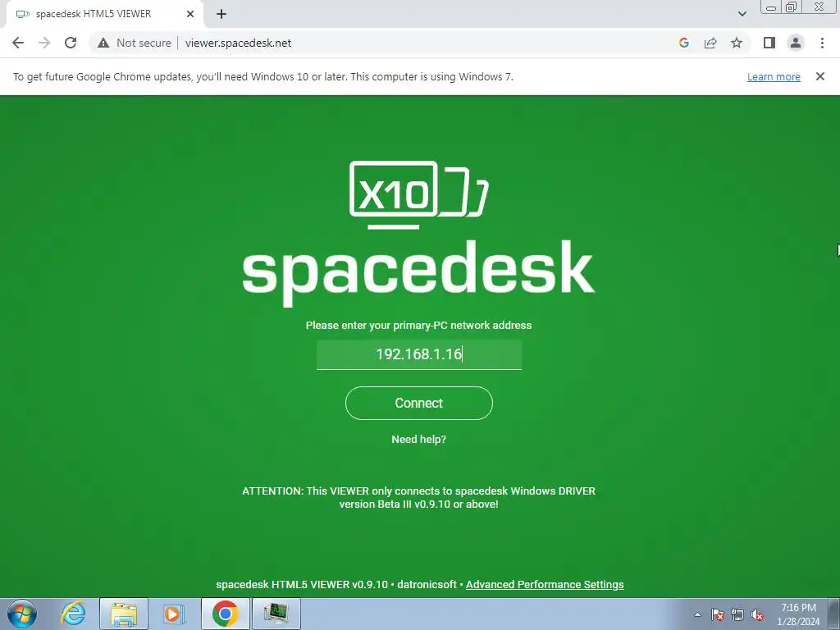Click the network status tray icon
This screenshot has width=840, height=630.
coord(737,614)
